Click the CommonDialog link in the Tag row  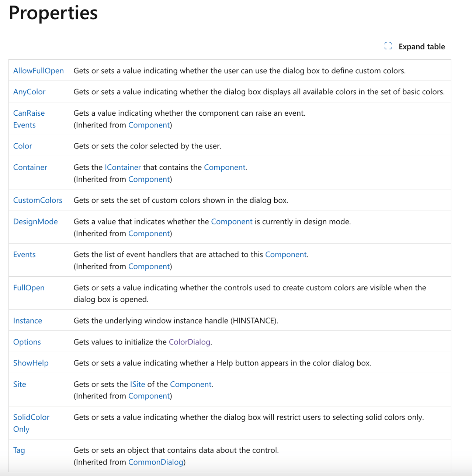(156, 462)
